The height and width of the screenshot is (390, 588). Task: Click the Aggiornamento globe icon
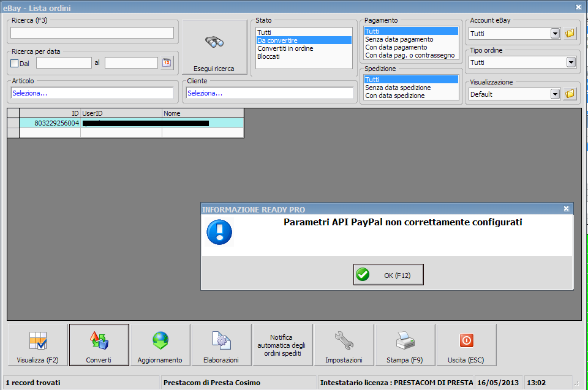[x=160, y=340]
